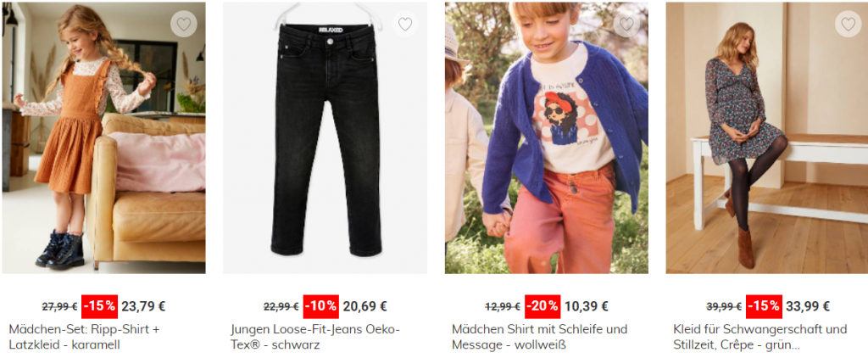
Task: Open 'Jungen Loose-Fit-Jeans Oeko-Tex® - schwarz' link
Action: (315, 337)
